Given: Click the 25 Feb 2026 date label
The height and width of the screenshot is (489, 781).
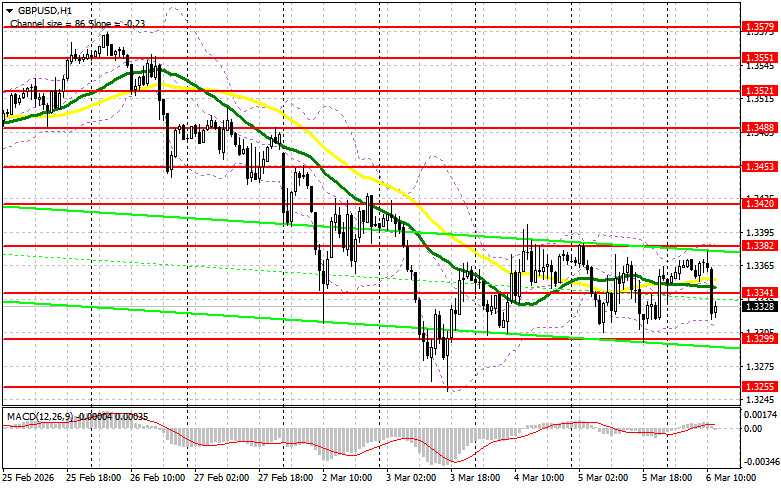Looking at the screenshot, I should point(28,478).
